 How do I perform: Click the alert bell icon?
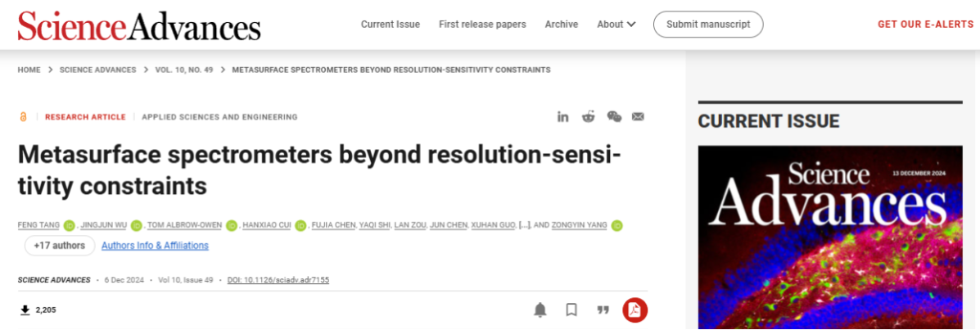click(x=540, y=310)
